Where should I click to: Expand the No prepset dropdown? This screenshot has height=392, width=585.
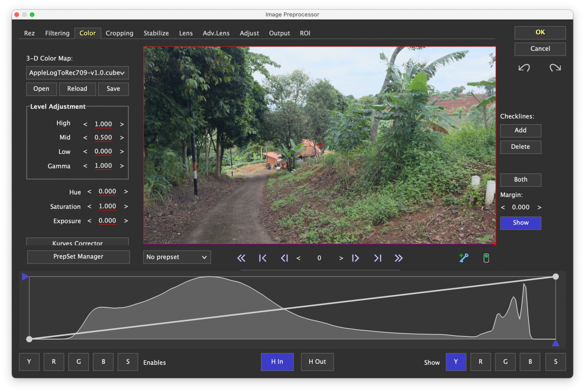pos(177,257)
